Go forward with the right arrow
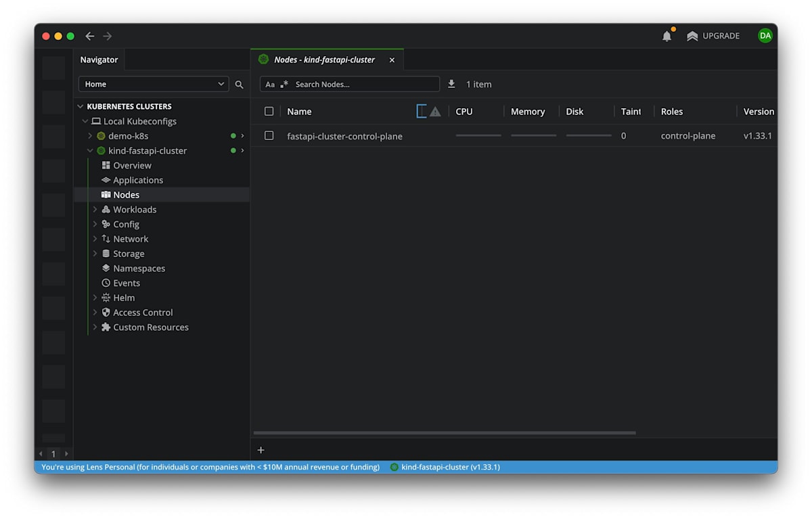Image resolution: width=812 pixels, height=519 pixels. [108, 36]
